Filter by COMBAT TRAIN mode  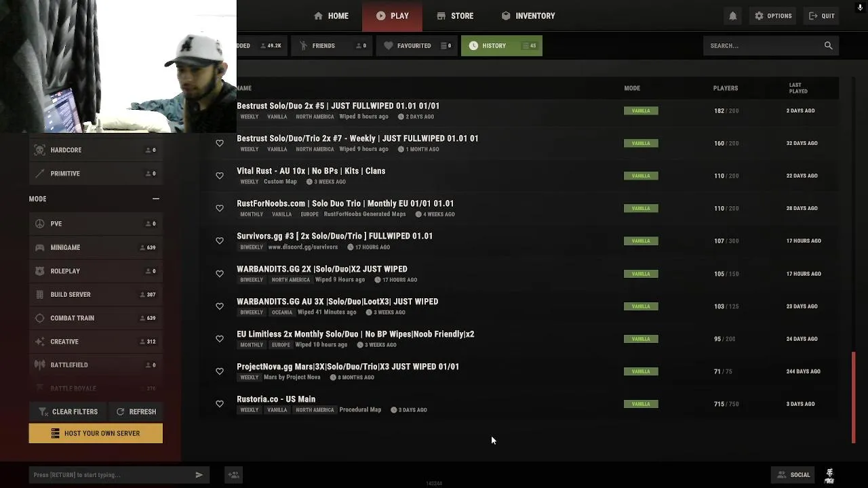click(96, 318)
